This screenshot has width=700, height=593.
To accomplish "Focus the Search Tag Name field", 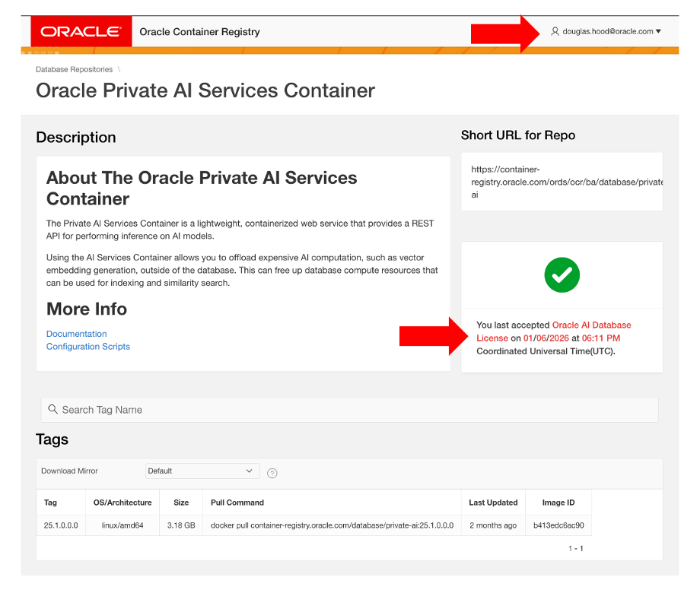I will point(349,410).
